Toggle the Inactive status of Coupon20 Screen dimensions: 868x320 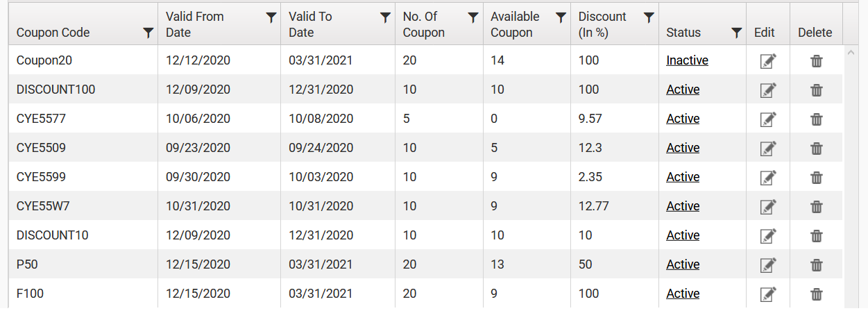pyautogui.click(x=687, y=60)
